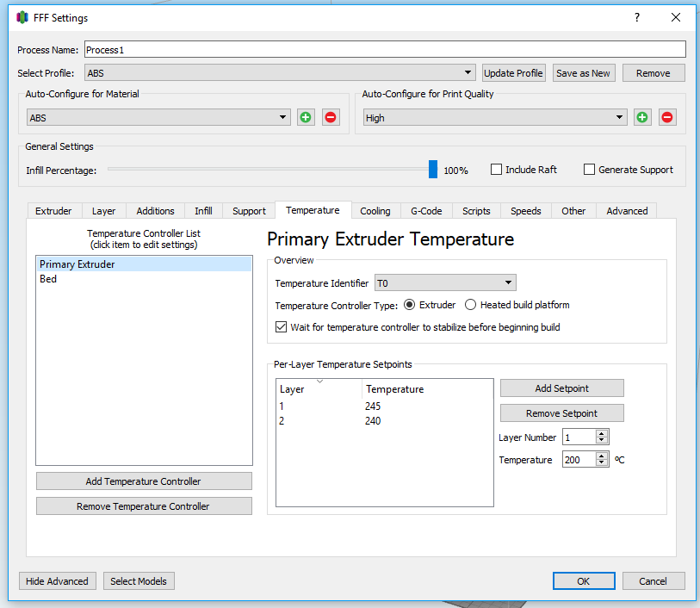700x608 pixels.
Task: Switch to the Speeds tab
Action: pyautogui.click(x=526, y=211)
